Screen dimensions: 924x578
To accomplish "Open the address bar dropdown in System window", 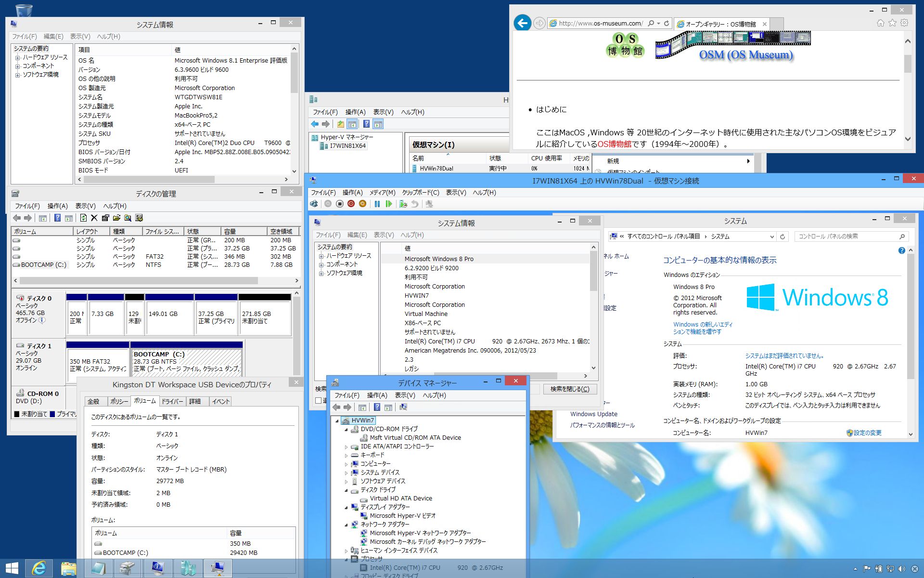I will [772, 236].
